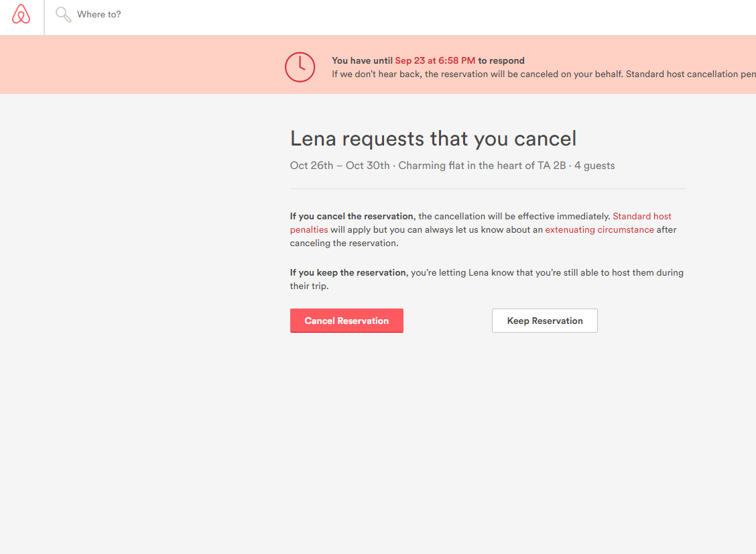Click the search magnifying glass icon

[x=63, y=15]
